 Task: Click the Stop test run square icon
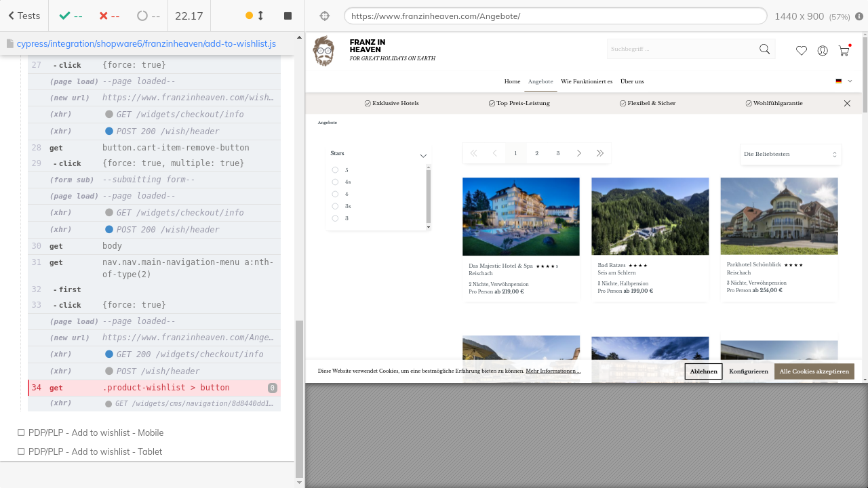click(288, 16)
